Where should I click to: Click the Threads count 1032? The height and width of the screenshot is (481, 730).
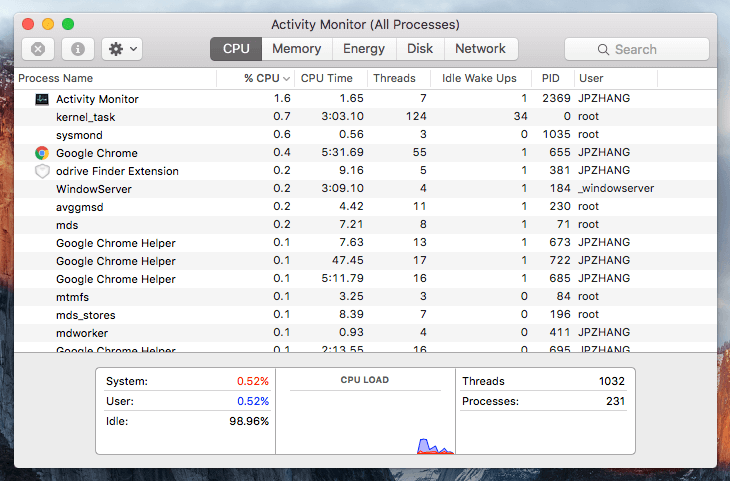pyautogui.click(x=611, y=381)
